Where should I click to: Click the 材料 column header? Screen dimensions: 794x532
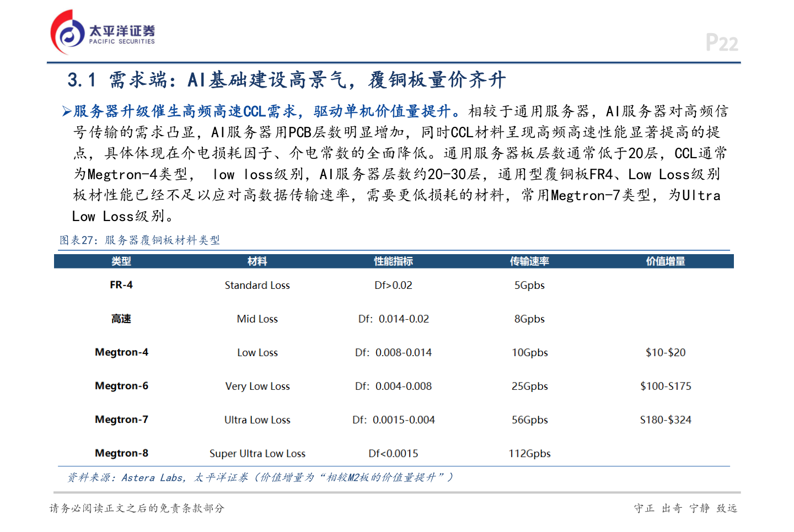257,261
